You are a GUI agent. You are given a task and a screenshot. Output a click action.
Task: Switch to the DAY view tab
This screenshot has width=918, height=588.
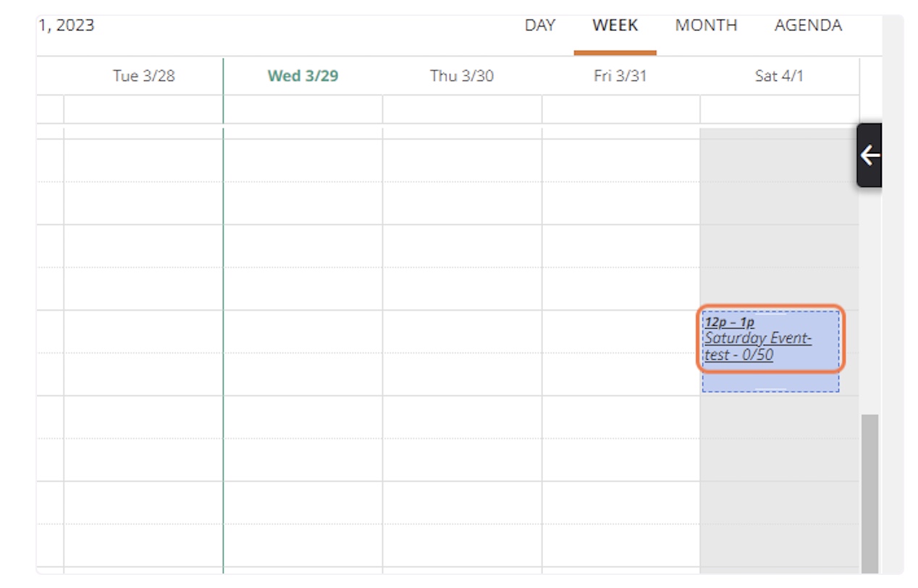click(540, 25)
